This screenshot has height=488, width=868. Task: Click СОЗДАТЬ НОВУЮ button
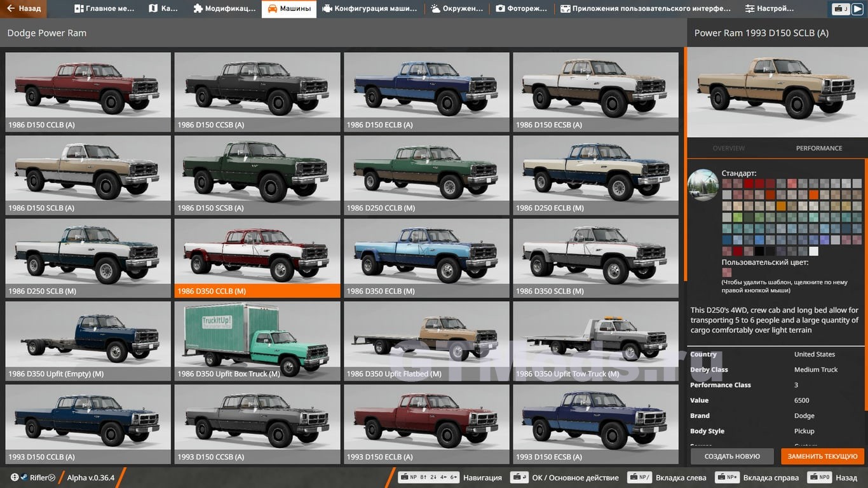(732, 456)
